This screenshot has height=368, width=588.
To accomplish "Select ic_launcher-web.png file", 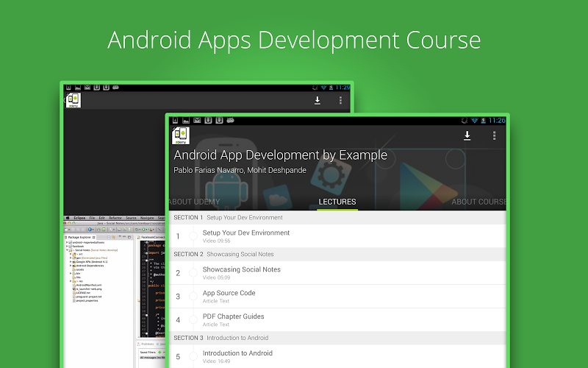I will (87, 289).
